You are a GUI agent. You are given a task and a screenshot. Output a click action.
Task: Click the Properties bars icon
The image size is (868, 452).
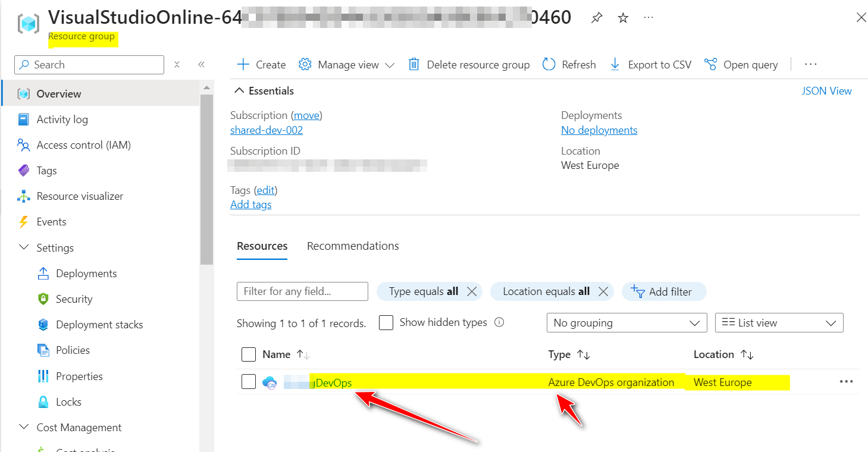tap(43, 376)
